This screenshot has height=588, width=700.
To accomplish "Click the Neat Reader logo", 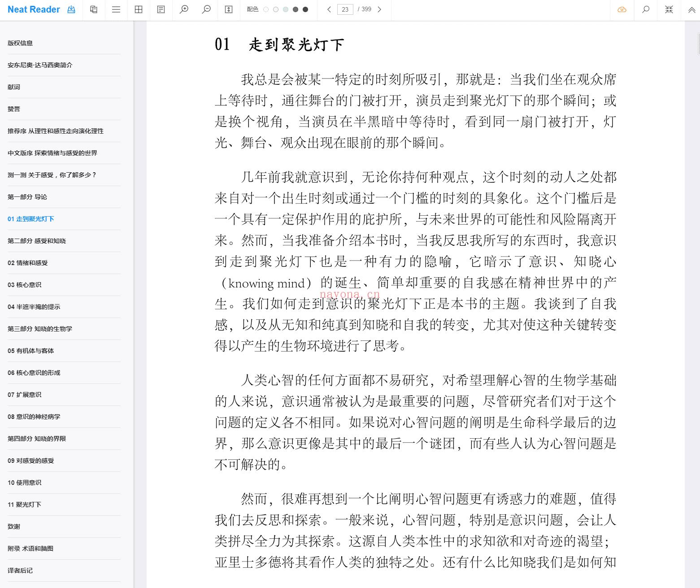I will [x=34, y=9].
